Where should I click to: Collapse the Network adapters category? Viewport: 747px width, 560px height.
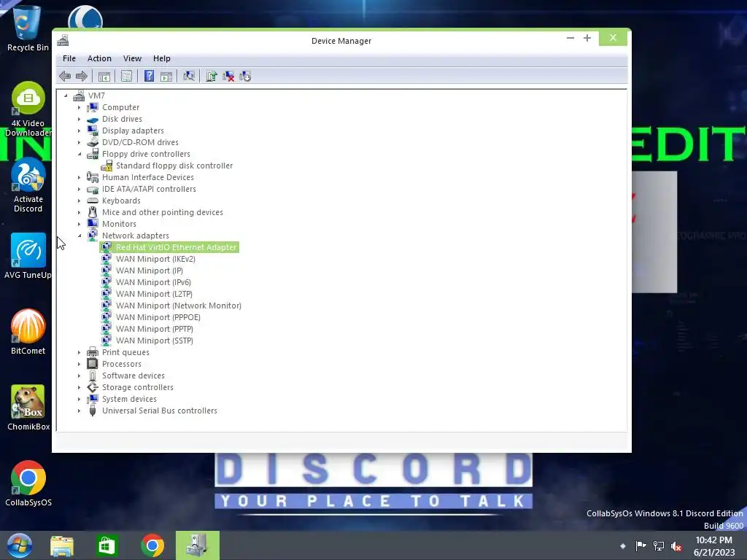pyautogui.click(x=79, y=236)
